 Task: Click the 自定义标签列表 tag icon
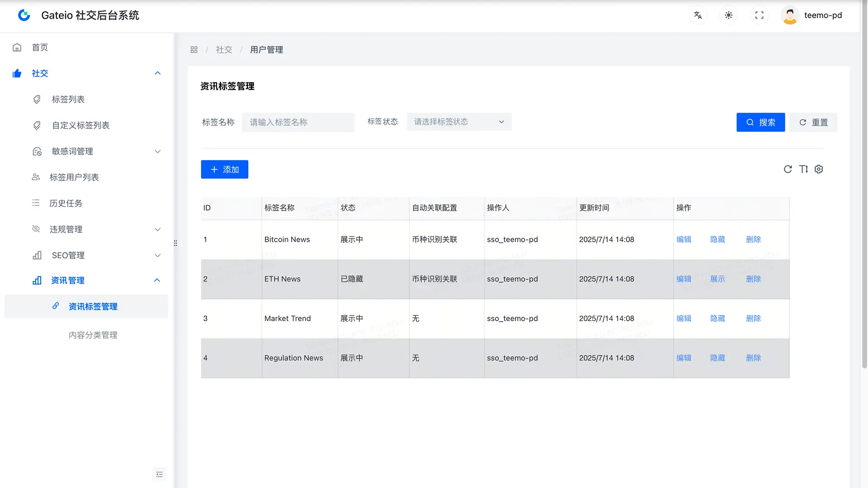(x=37, y=125)
